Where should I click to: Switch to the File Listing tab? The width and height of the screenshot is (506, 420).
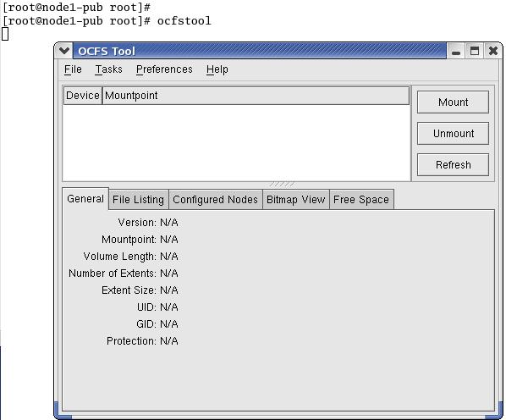pyautogui.click(x=138, y=200)
